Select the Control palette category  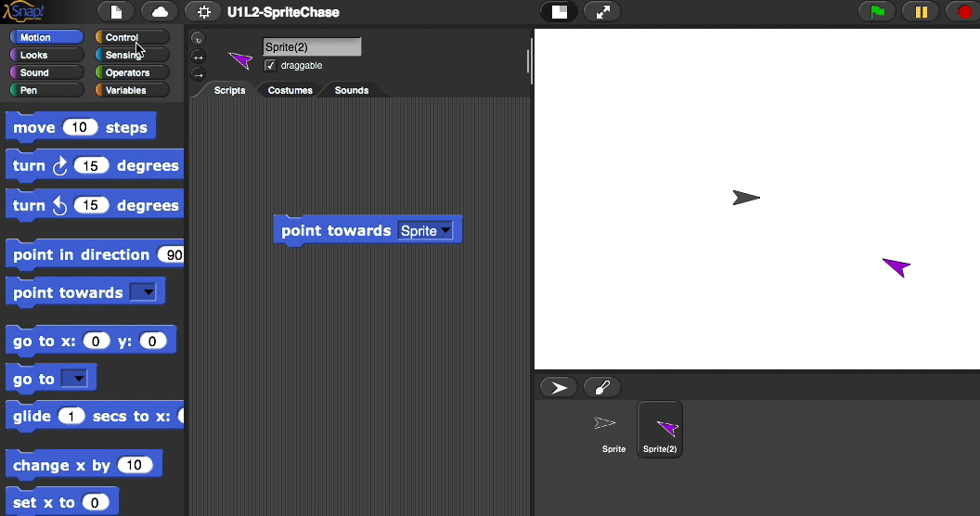(132, 37)
